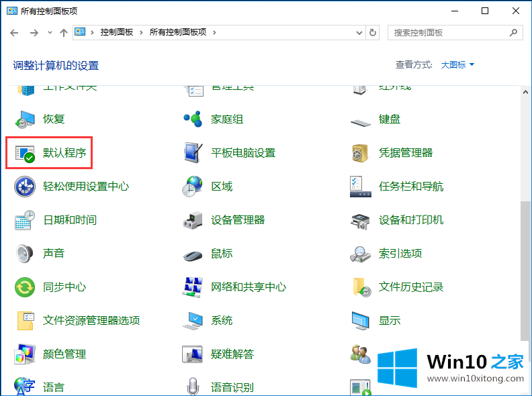Screen dimensions: 532x396
Task: Expand the chevron after 控制面板 breadcrumb
Action: tap(141, 32)
